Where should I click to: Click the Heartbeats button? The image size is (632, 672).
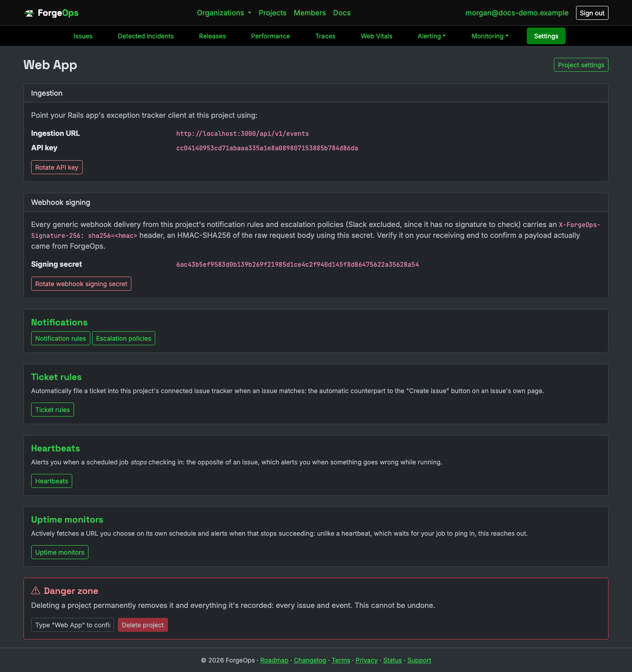click(51, 481)
